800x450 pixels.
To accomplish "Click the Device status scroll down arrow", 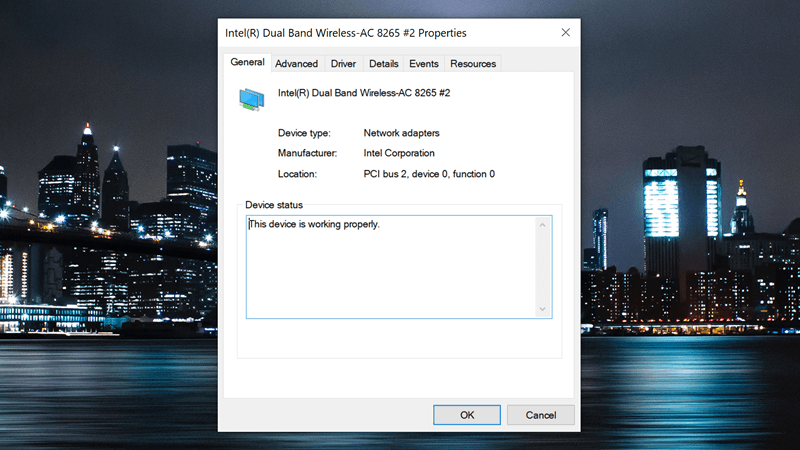I will coord(542,309).
